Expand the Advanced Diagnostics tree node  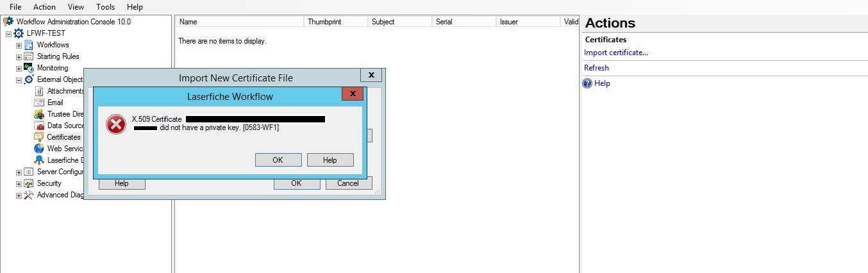coord(19,195)
